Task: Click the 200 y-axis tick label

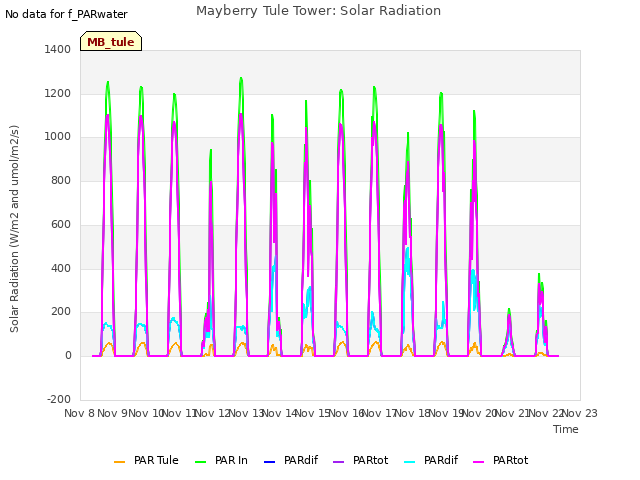Action: pyautogui.click(x=61, y=312)
